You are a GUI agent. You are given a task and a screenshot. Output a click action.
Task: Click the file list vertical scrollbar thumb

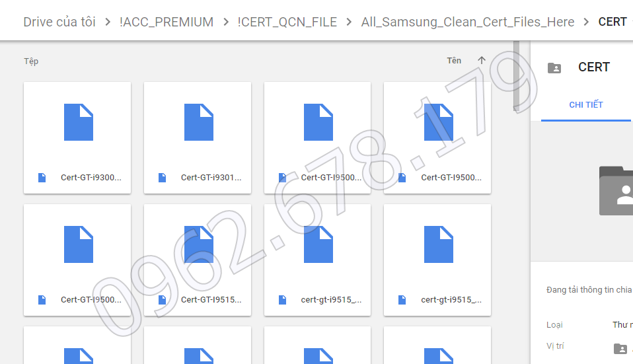[516, 75]
